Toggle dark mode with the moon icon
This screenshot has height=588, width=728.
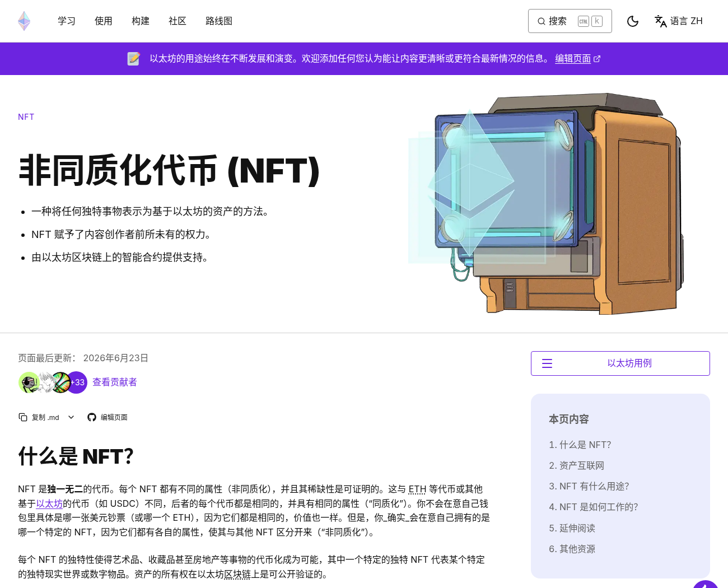point(633,21)
